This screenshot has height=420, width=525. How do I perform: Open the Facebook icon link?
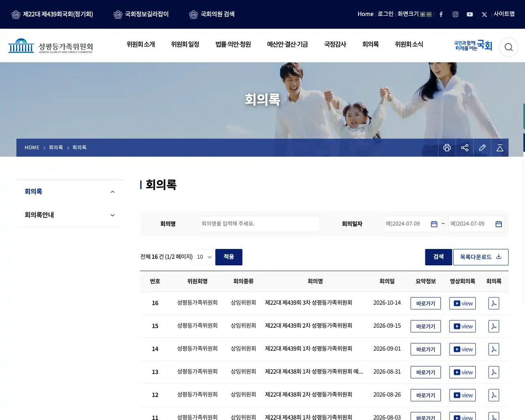point(441,14)
